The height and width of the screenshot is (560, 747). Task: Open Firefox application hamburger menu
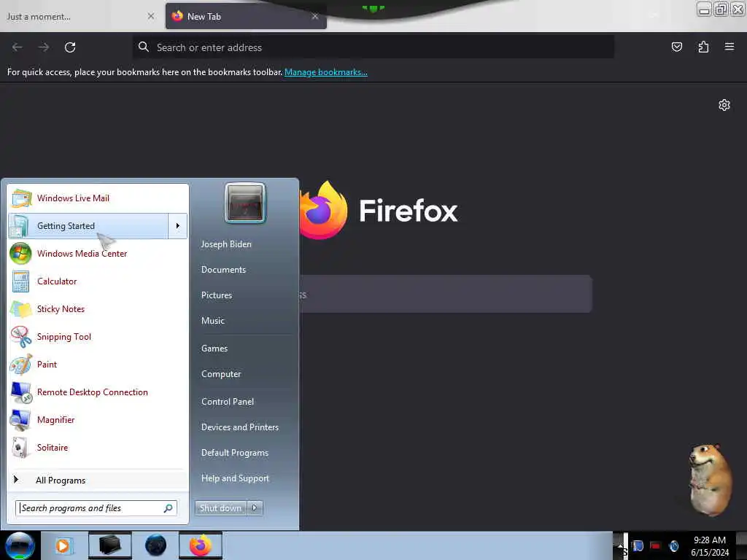[x=729, y=47]
